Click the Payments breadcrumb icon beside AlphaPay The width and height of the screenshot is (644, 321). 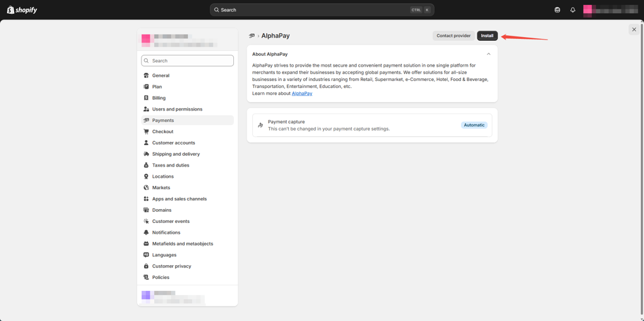pyautogui.click(x=252, y=36)
